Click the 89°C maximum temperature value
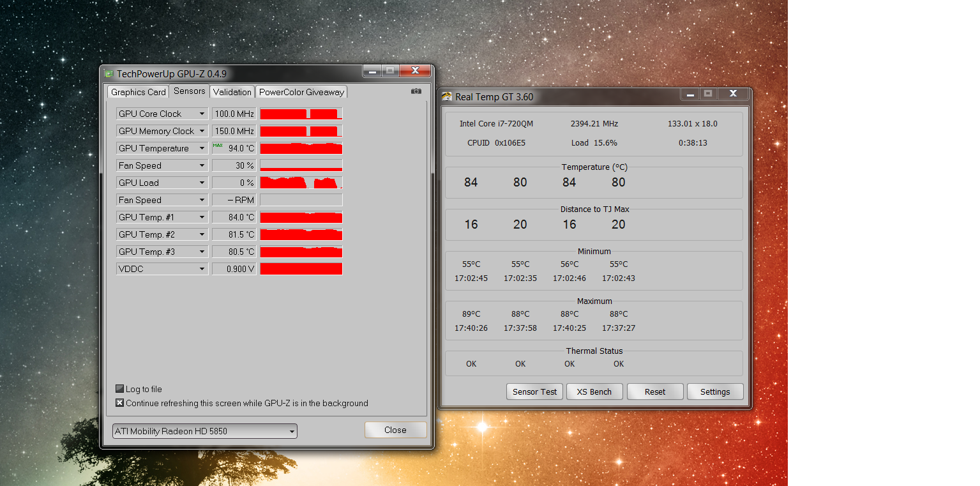Viewport: 980px width, 486px height. 471,314
